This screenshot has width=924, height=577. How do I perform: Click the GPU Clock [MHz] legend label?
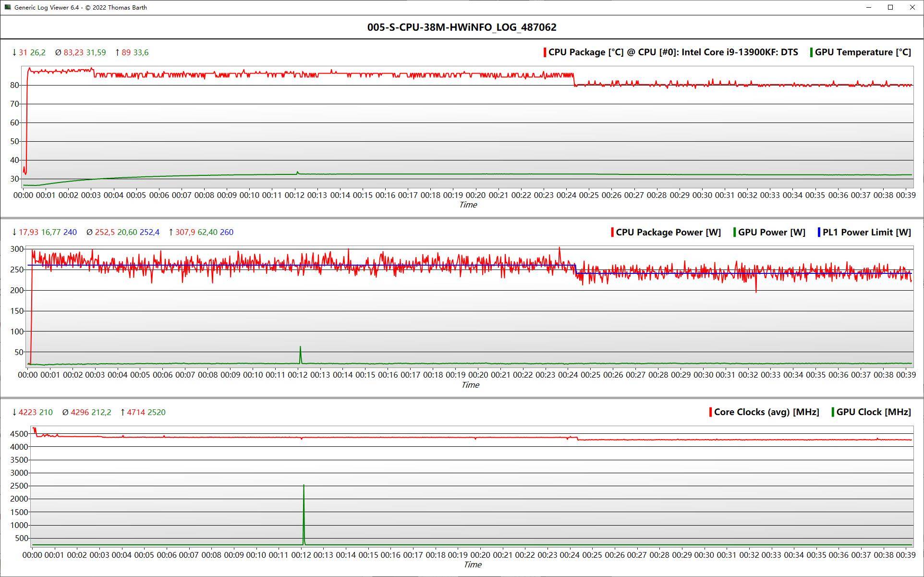[x=873, y=412]
